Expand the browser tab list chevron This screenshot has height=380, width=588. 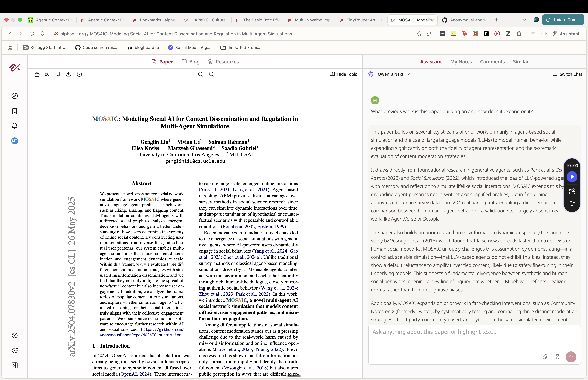(x=525, y=20)
